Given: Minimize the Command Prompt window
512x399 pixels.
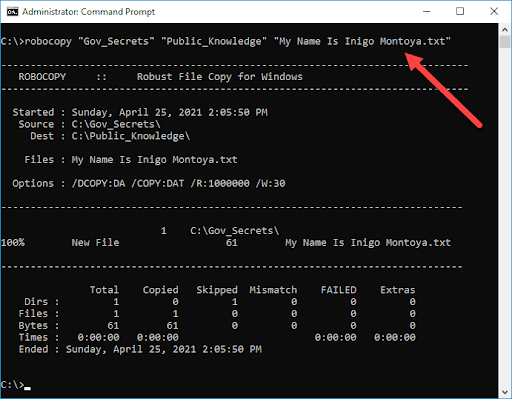Looking at the screenshot, I should click(427, 12).
